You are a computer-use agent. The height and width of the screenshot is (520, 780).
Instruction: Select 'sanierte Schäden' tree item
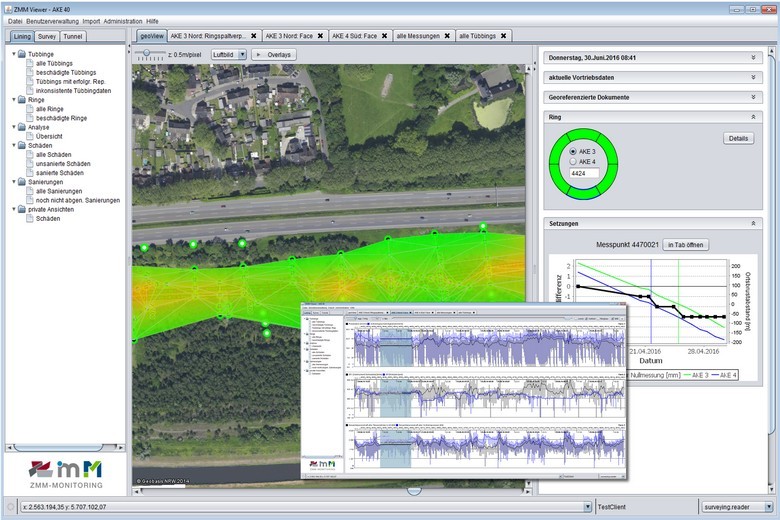tap(60, 173)
